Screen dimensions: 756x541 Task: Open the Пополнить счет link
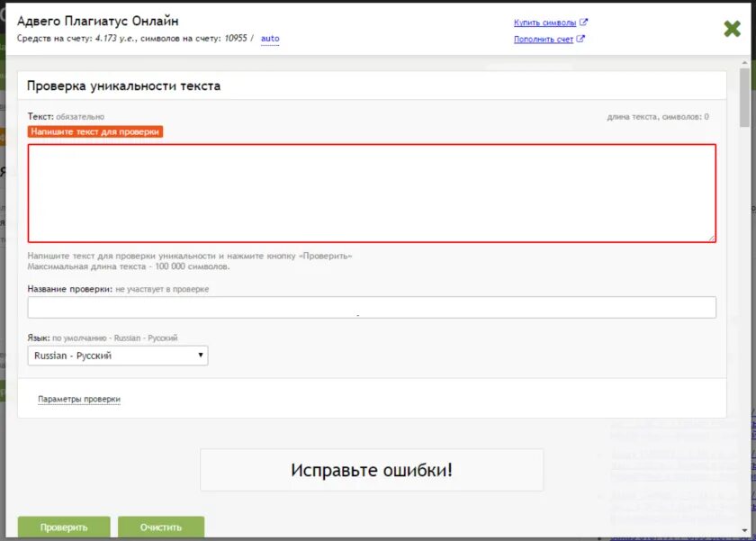click(544, 39)
